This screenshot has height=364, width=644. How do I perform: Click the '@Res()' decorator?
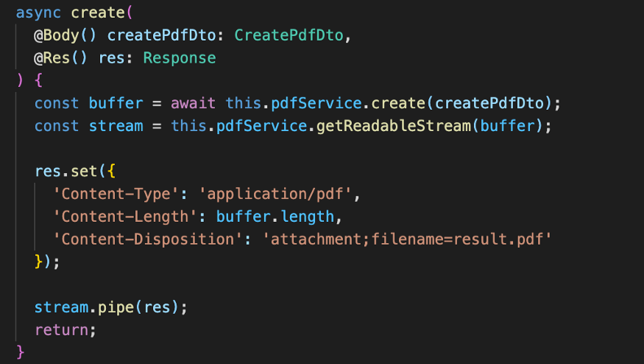click(60, 58)
